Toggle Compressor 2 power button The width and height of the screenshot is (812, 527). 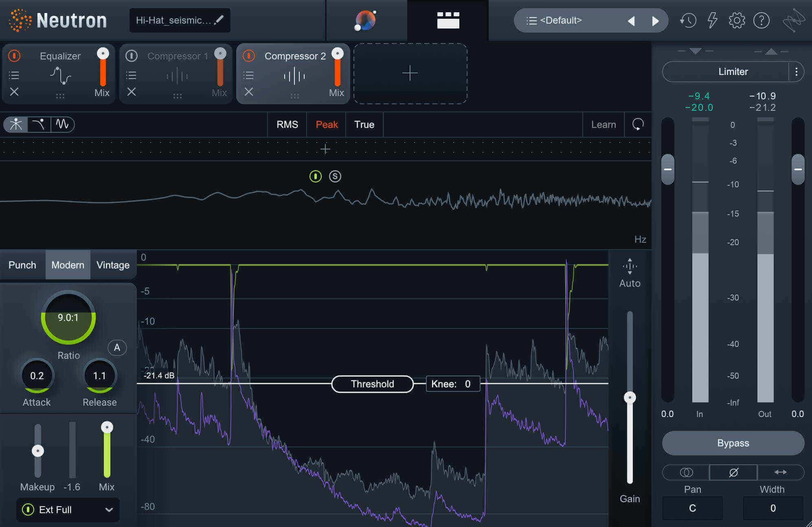click(249, 56)
